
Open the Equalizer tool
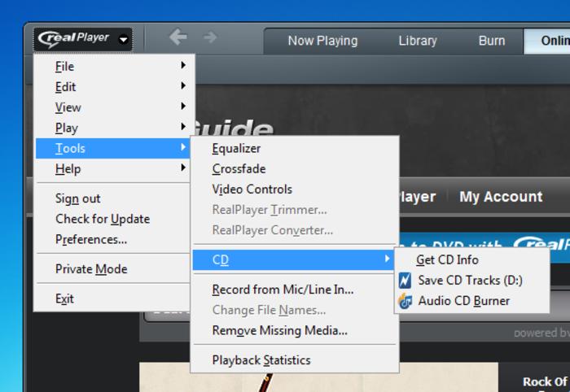pyautogui.click(x=295, y=148)
